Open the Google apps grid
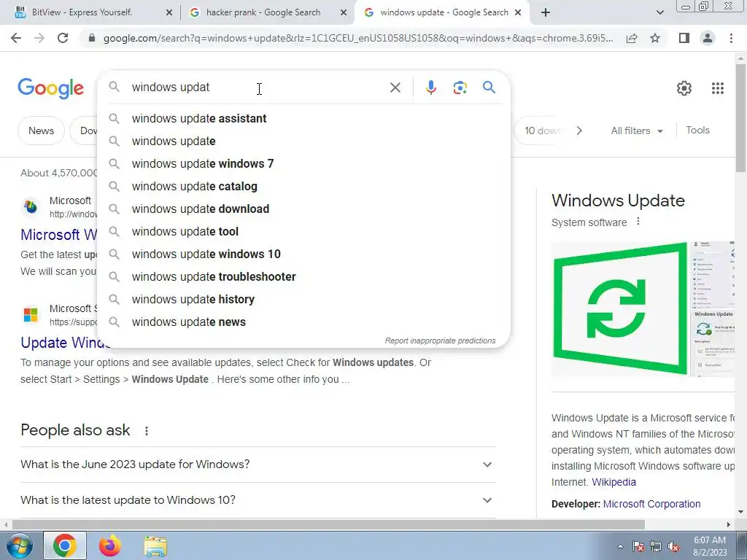The image size is (747, 560). 718,88
